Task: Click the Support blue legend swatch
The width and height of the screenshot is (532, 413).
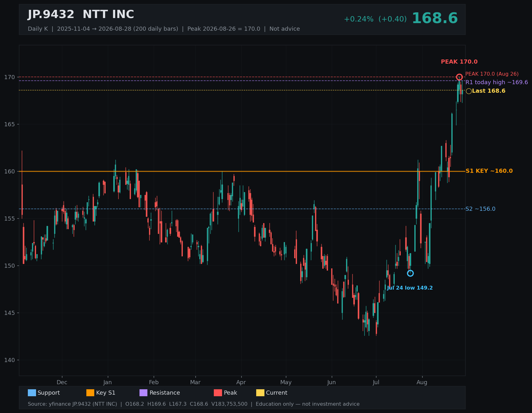Action: [32, 393]
